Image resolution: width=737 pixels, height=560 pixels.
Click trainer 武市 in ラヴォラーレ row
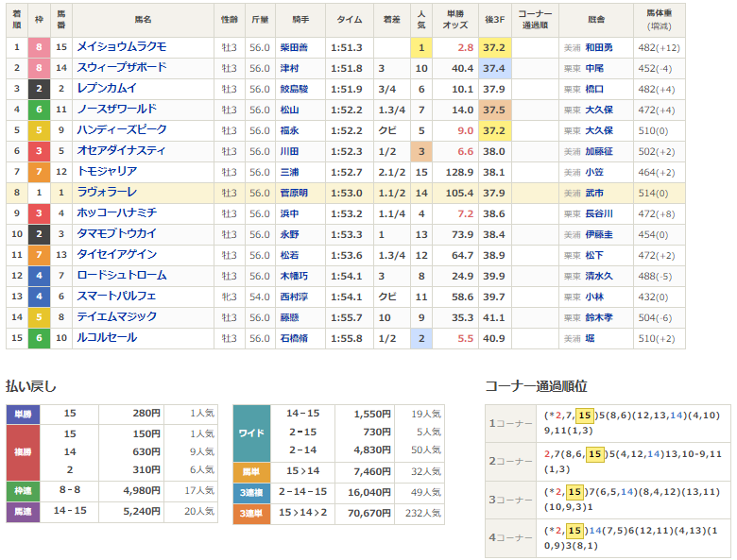(x=594, y=193)
